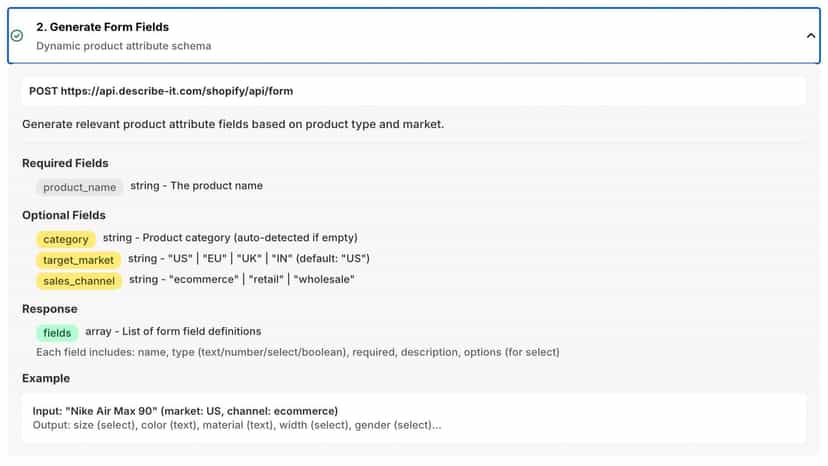Image resolution: width=828 pixels, height=466 pixels.
Task: Click the target market options text with "US" default
Action: [249, 258]
